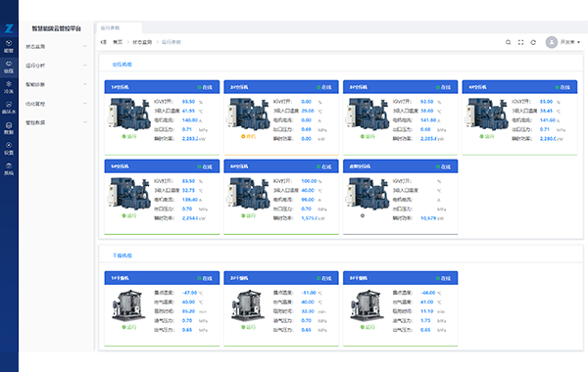Click the 在线 online indicator on 3# dryer card

point(443,278)
